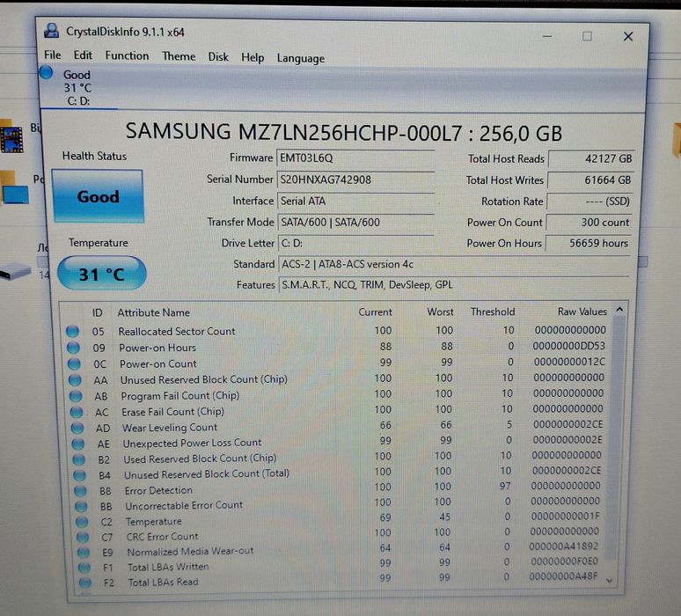Screen dimensions: 681x616
Task: Select the Good 31 °C C: D: disk tab
Action: pyautogui.click(x=77, y=88)
